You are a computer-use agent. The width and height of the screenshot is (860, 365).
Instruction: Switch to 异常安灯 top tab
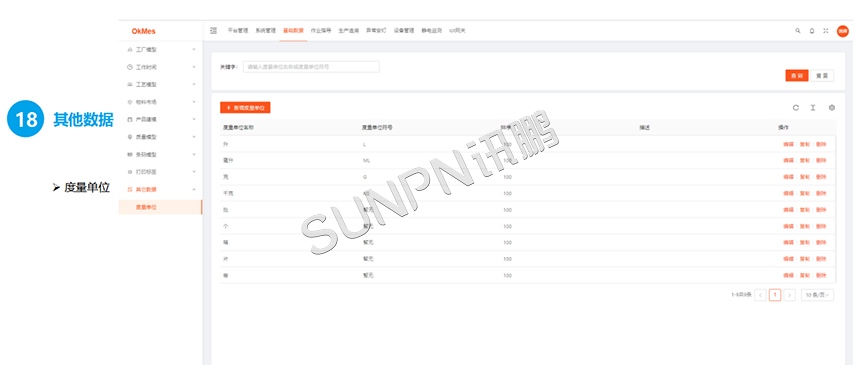point(376,31)
